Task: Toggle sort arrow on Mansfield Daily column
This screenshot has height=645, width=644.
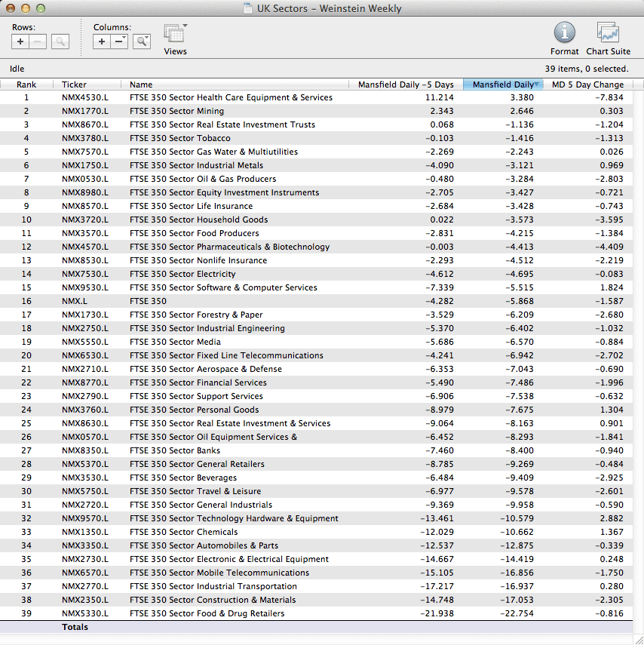Action: [536, 84]
